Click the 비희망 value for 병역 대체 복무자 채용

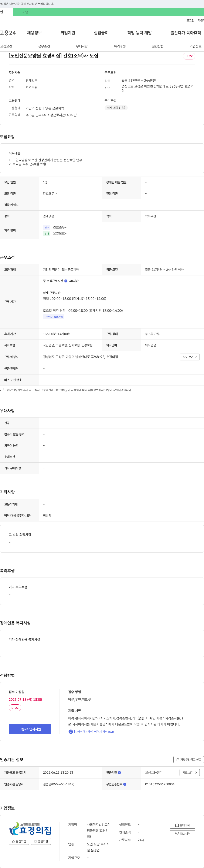coord(47,515)
